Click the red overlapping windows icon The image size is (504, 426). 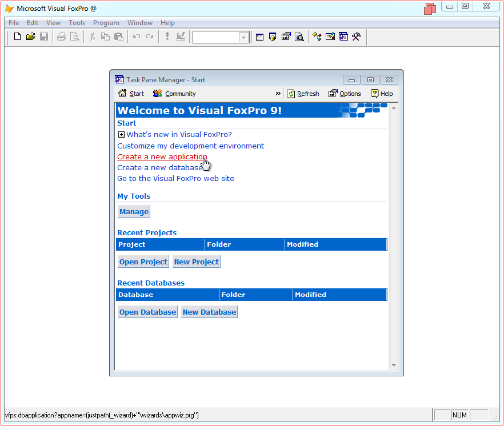coord(430,9)
